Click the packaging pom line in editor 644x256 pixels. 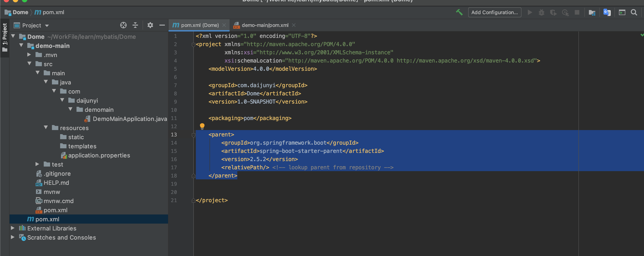(x=250, y=118)
